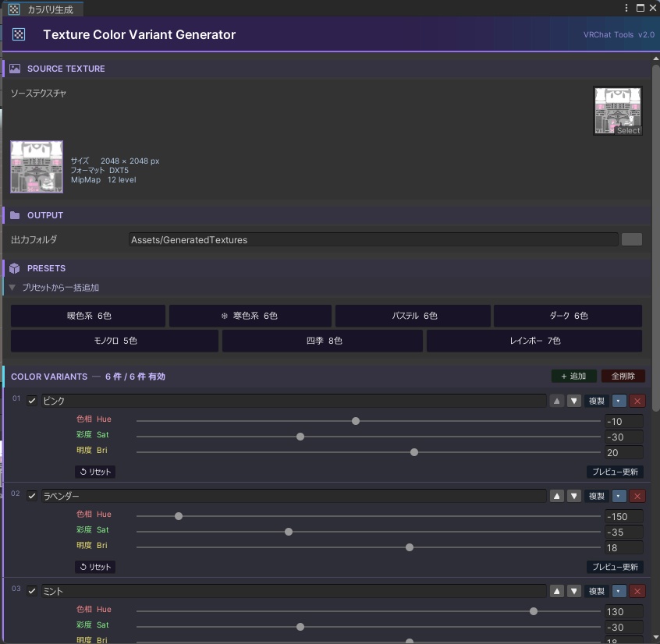Select the カラバリ生成 window tab
Image resolution: width=660 pixels, height=644 pixels.
(42, 9)
